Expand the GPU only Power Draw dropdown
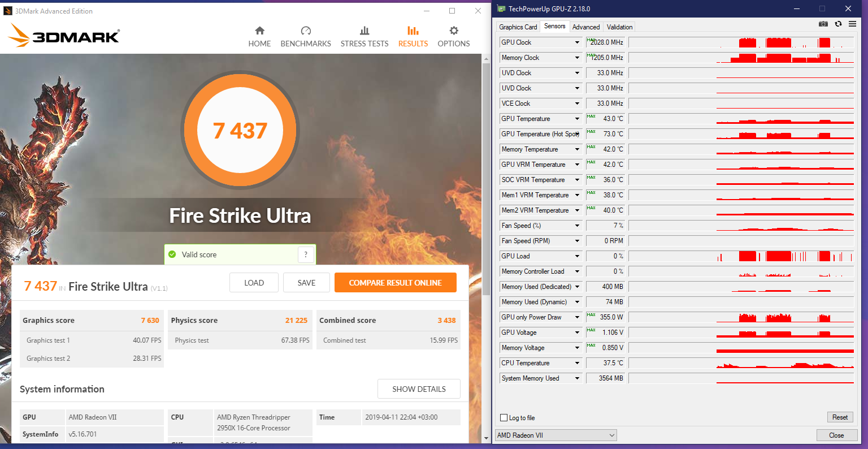Viewport: 868px width, 449px height. tap(577, 317)
